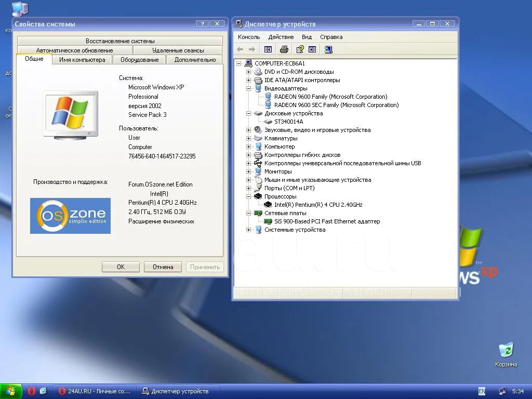The height and width of the screenshot is (399, 532).
Task: Switch to Восстановление системы tab
Action: click(120, 41)
